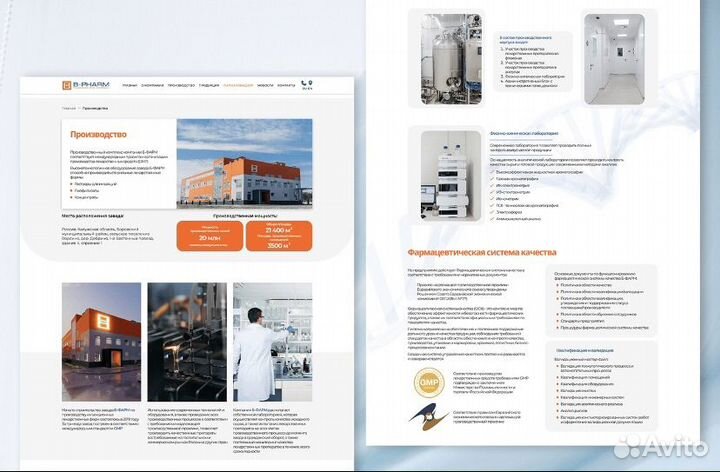The height and width of the screenshot is (472, 720).
Task: Select the Производство navigation item
Action: (x=181, y=86)
